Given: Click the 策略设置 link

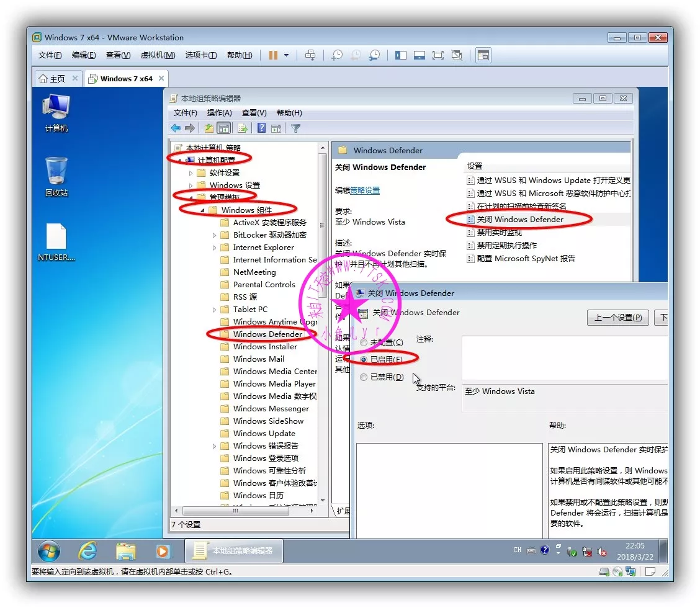Looking at the screenshot, I should (365, 190).
